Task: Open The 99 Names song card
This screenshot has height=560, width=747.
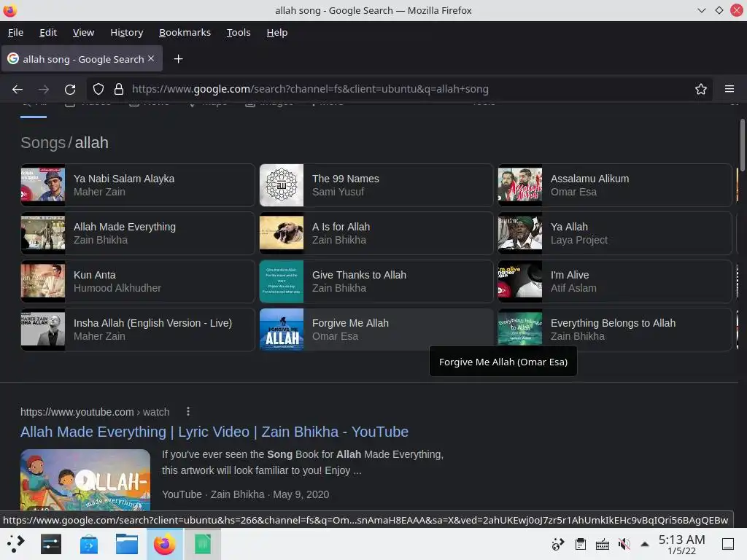Action: 376,185
